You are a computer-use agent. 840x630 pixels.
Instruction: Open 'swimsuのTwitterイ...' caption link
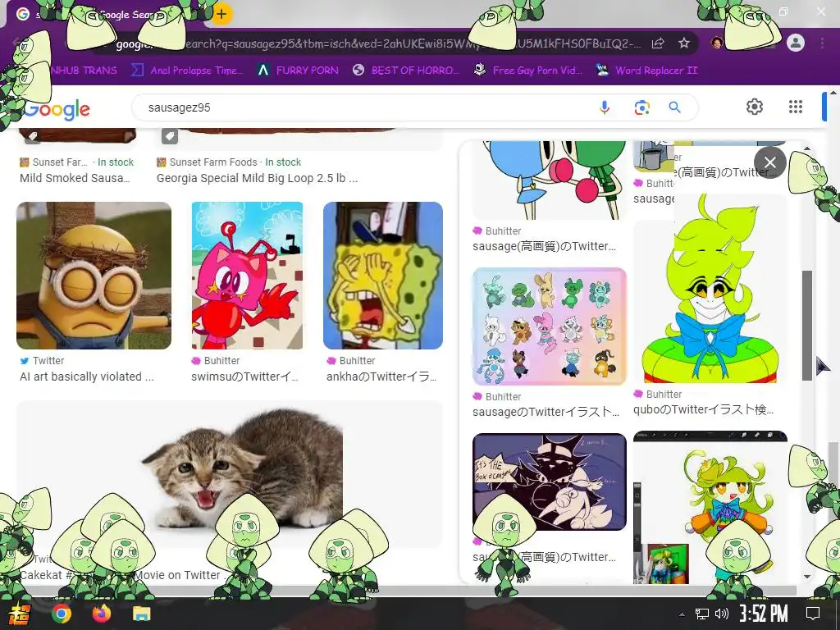(244, 377)
